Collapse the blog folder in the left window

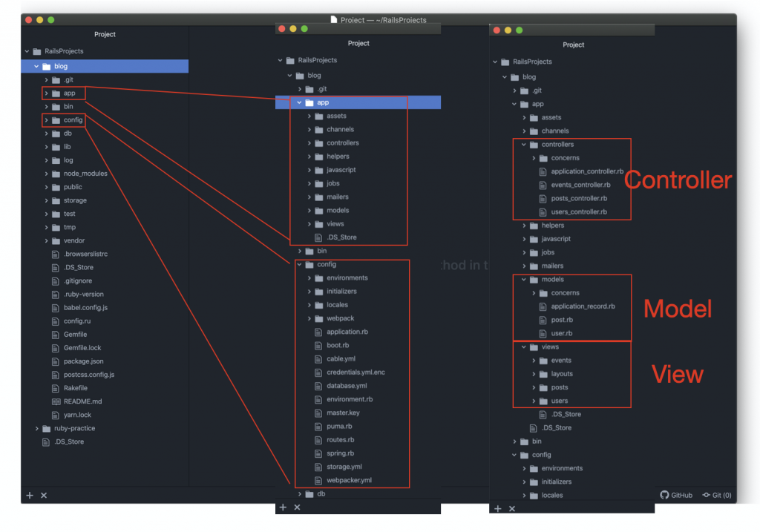click(x=36, y=66)
